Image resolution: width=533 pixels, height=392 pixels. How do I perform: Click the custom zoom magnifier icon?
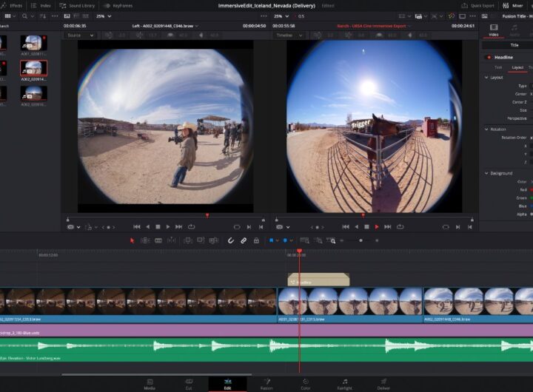pyautogui.click(x=331, y=240)
